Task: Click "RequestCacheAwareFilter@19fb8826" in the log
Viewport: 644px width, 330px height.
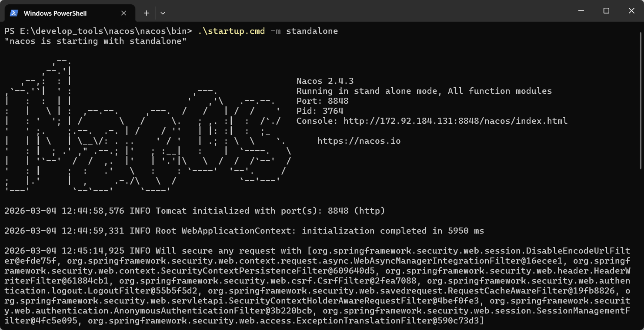Action: point(531,290)
